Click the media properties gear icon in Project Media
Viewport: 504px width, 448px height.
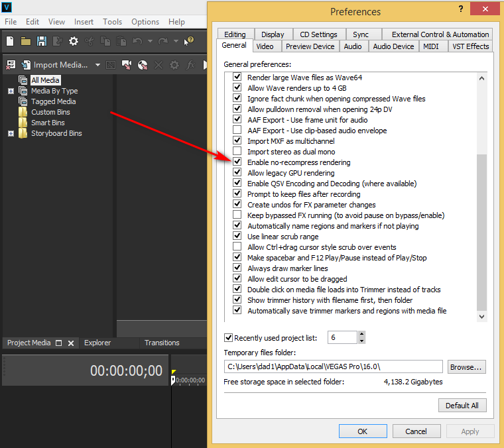(x=174, y=65)
